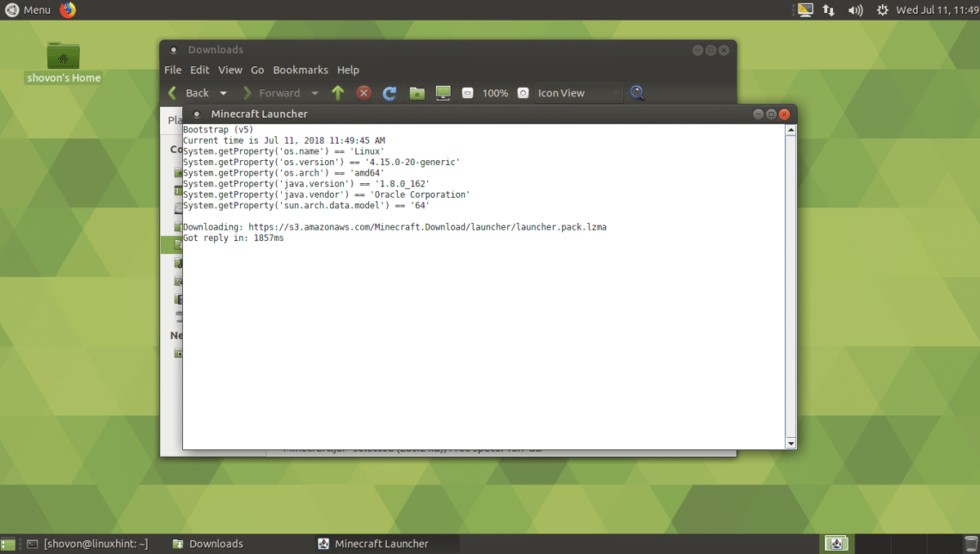Screen dimensions: 980x554
Task: Click the zoom out button beside 100%
Action: 468,93
